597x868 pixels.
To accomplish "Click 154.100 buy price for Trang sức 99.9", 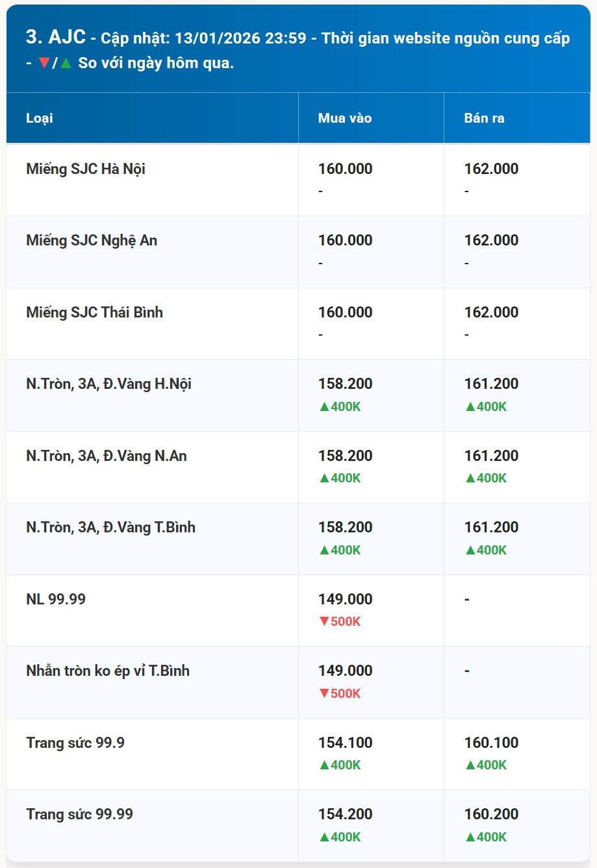I will click(x=346, y=743).
